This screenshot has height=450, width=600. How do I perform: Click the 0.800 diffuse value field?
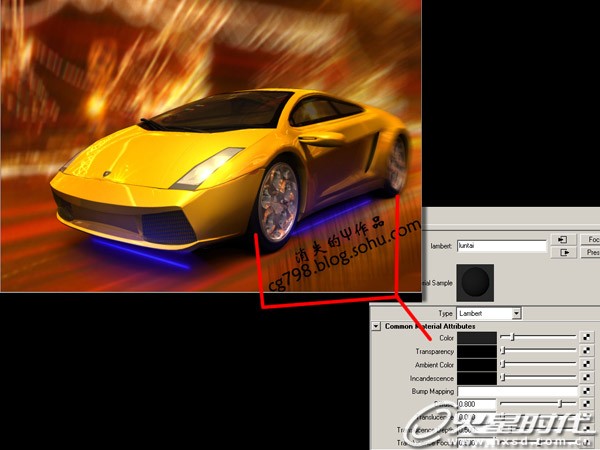[476, 404]
